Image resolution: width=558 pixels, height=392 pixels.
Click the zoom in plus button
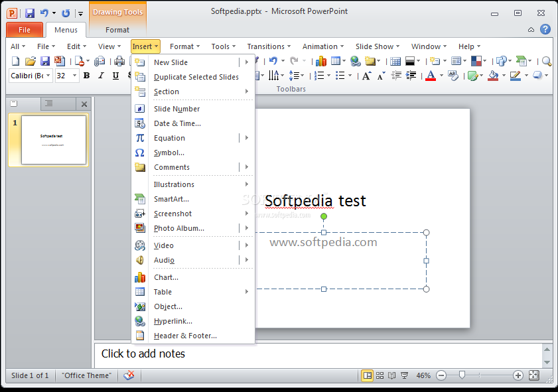tap(518, 375)
